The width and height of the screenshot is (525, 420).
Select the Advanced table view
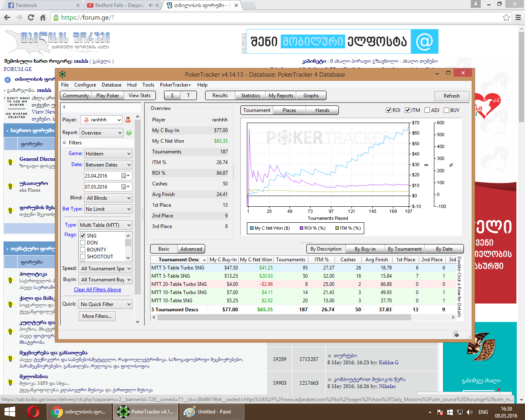(191, 249)
